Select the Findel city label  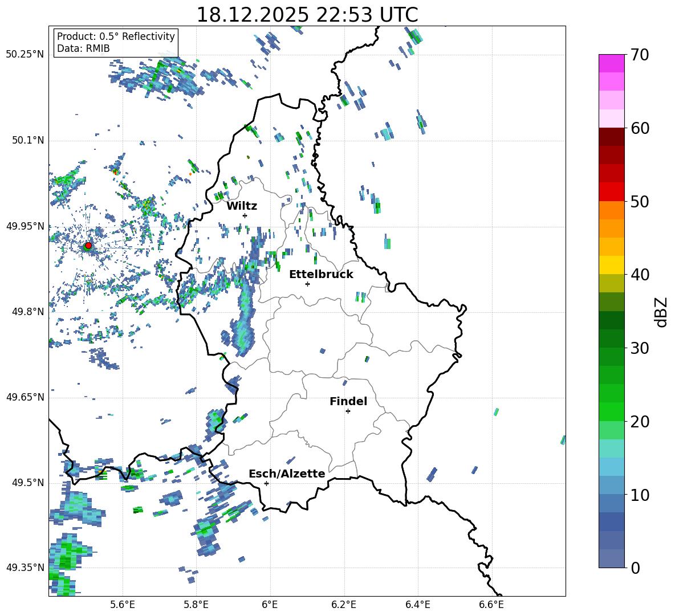tap(348, 401)
